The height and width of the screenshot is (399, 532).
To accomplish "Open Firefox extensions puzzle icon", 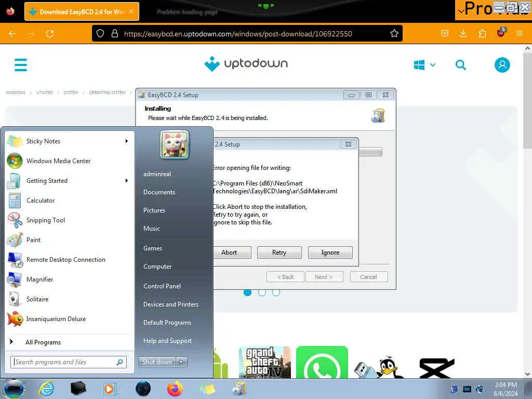I will pos(482,33).
